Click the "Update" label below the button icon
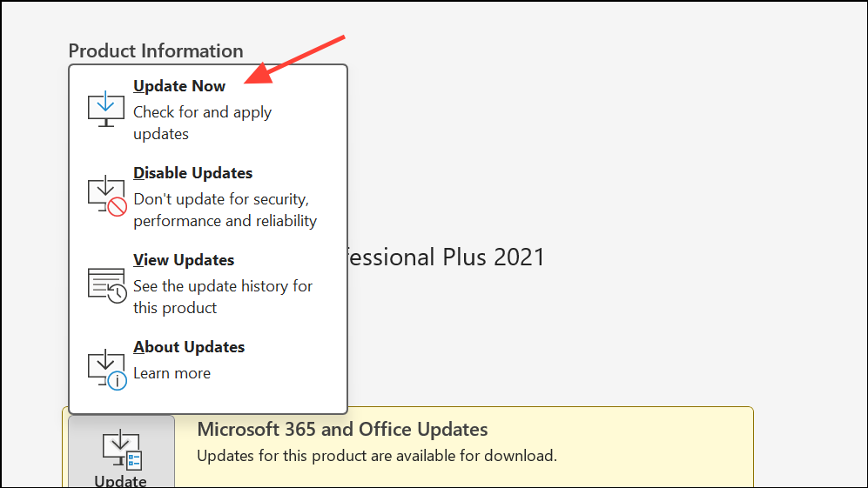868x488 pixels. click(x=121, y=481)
